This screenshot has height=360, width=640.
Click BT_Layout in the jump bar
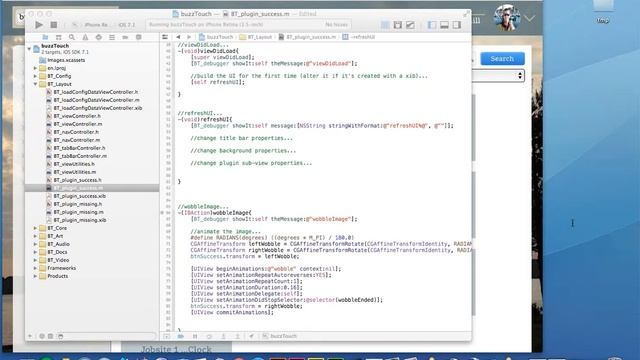(x=256, y=37)
